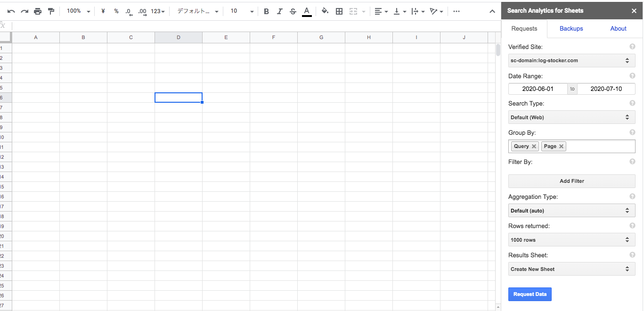Apply bold formatting
Screen dimensions: 644x311
[266, 11]
